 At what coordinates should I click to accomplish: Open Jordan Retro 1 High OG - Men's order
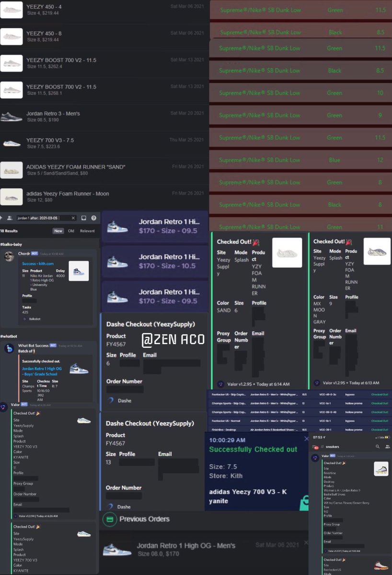point(204,549)
